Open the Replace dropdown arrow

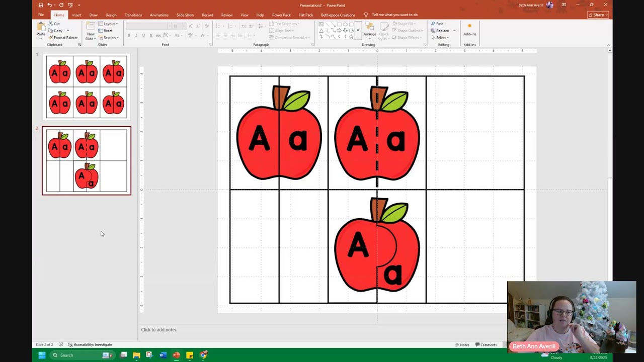[x=454, y=31]
